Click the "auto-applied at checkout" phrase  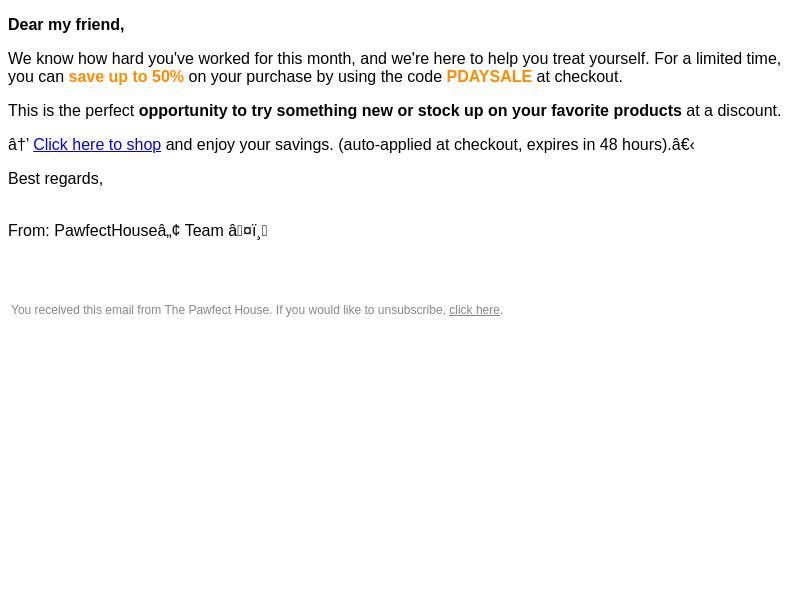432,145
